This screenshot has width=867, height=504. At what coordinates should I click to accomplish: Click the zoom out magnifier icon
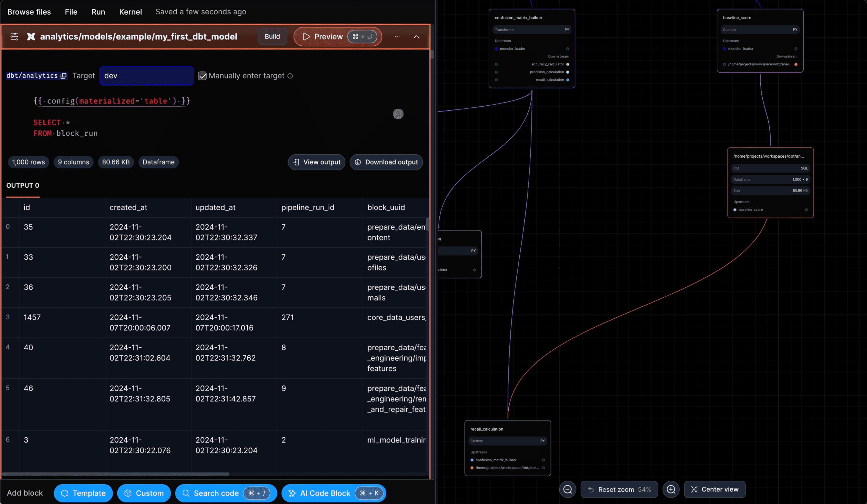tap(568, 489)
